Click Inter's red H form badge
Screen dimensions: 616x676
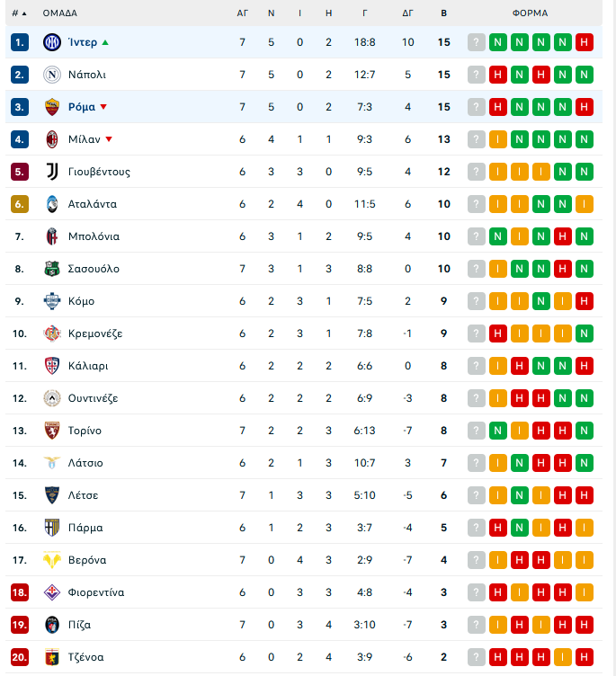coord(585,42)
